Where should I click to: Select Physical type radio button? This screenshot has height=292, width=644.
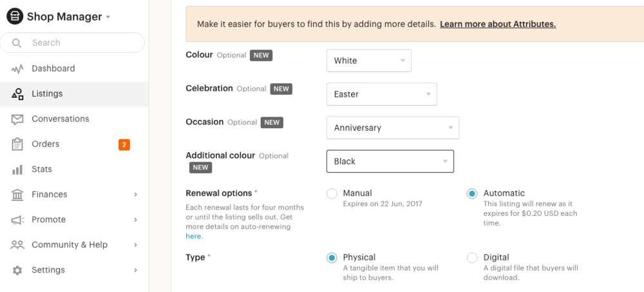[332, 258]
